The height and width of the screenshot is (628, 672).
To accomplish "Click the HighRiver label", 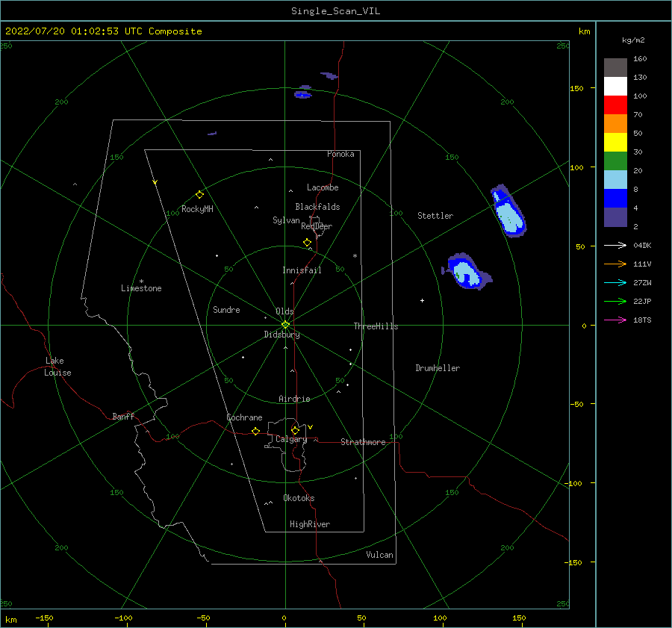I will click(x=310, y=524).
